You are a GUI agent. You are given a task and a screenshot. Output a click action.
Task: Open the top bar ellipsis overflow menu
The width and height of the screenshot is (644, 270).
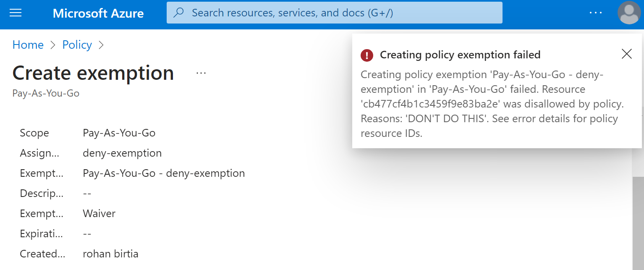coord(595,13)
